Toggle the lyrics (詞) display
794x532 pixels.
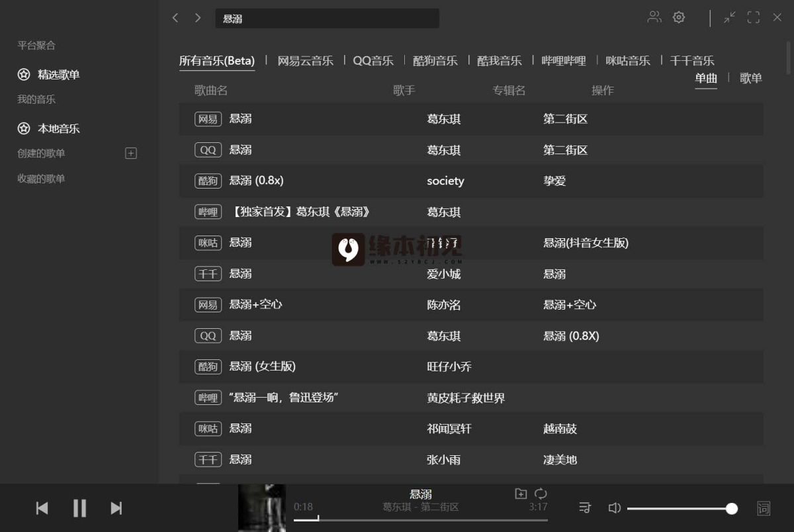[x=764, y=508]
